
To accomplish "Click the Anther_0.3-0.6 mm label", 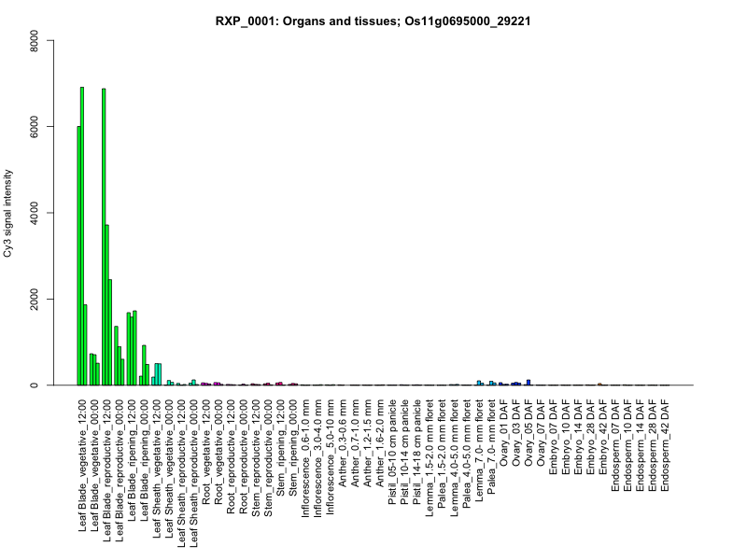I will 342,444.
